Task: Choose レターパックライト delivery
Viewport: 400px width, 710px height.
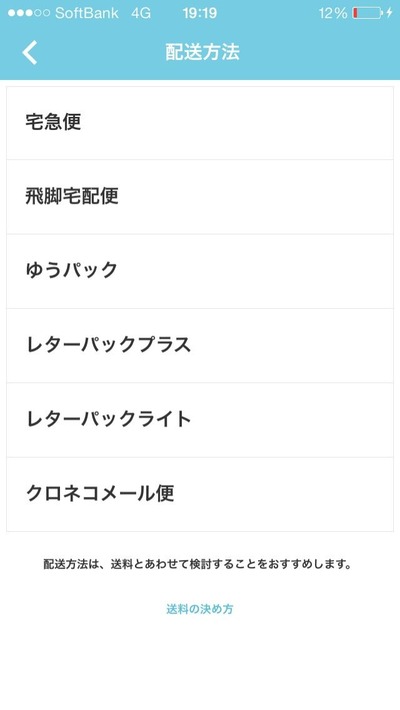Action: coord(200,420)
